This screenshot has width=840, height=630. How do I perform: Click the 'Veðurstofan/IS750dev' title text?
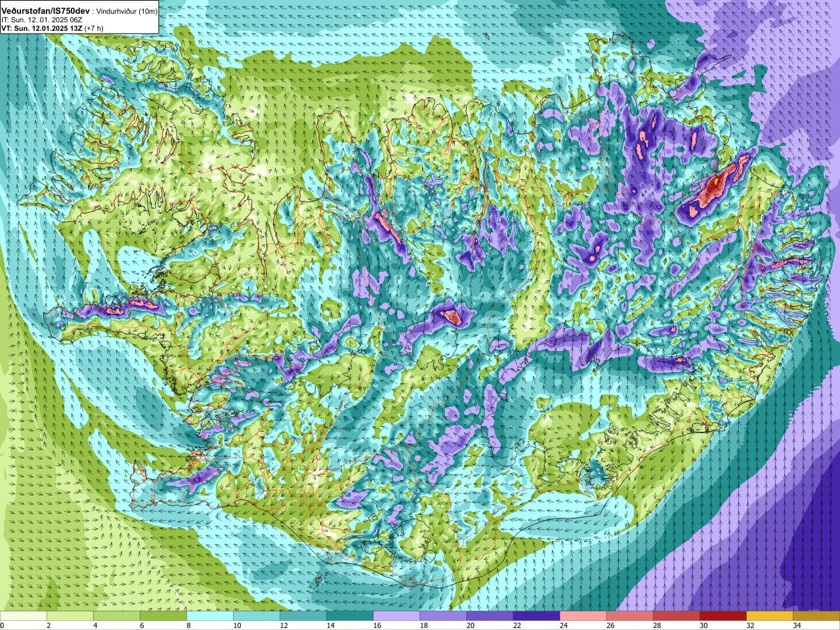[46, 11]
